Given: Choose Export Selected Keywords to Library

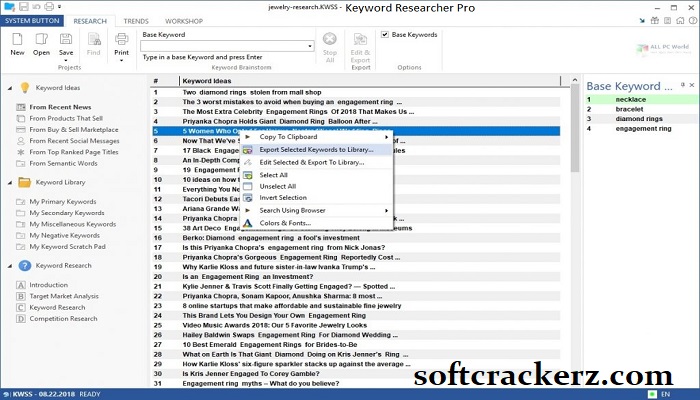Looking at the screenshot, I should (317, 150).
